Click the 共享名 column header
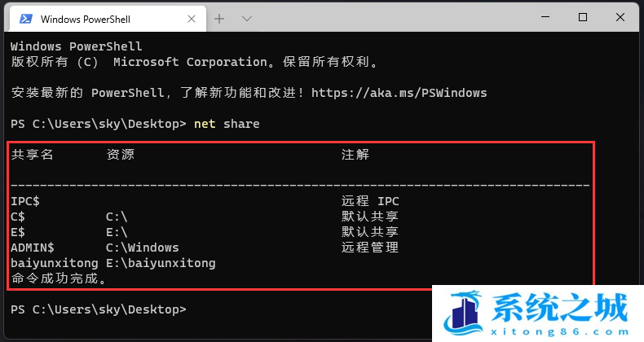Screen dimensions: 644x342 (33, 155)
